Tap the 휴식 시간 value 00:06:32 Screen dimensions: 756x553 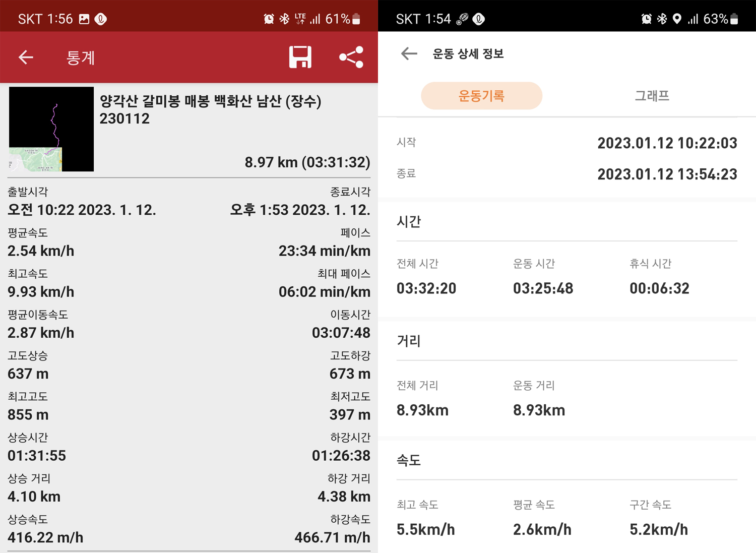tap(659, 288)
